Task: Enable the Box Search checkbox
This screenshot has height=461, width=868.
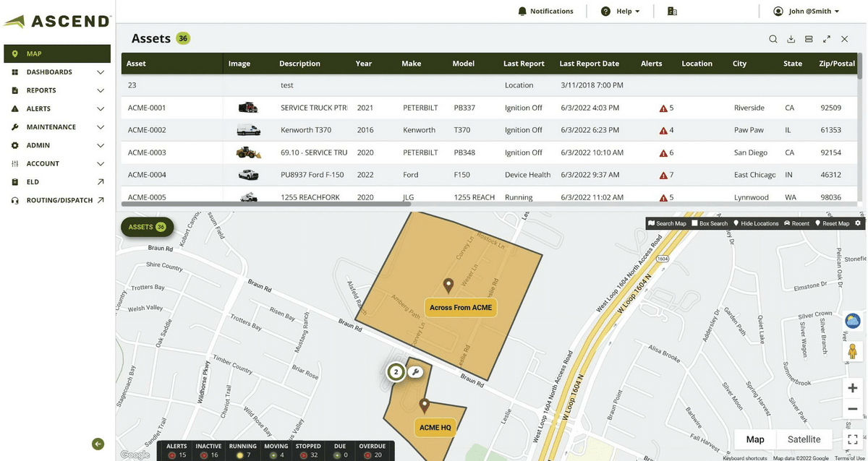Action: 695,223
